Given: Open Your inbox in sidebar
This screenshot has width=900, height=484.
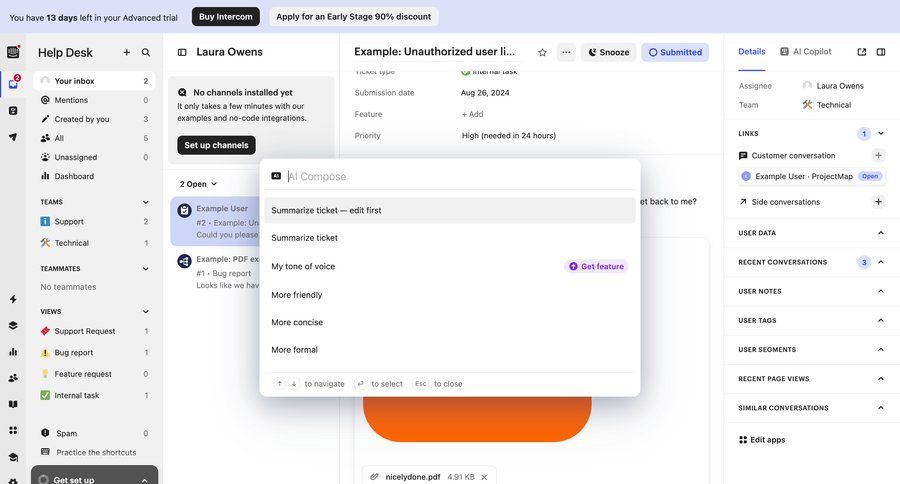Looking at the screenshot, I should [94, 81].
